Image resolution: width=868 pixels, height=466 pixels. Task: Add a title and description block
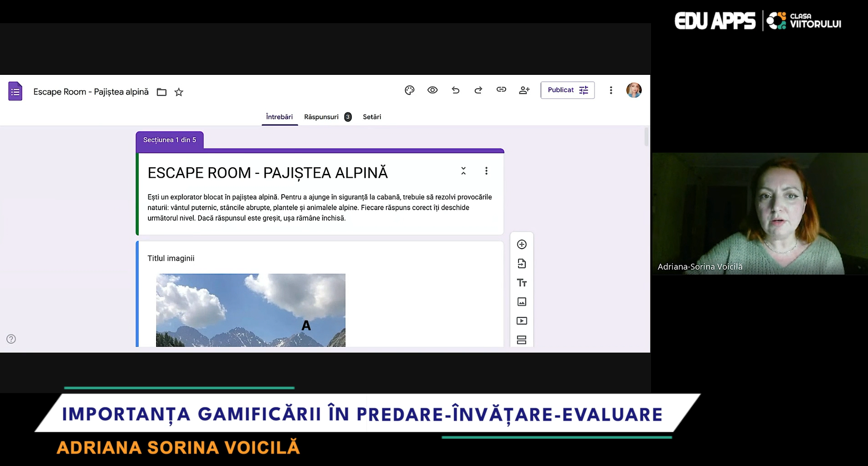pyautogui.click(x=522, y=283)
